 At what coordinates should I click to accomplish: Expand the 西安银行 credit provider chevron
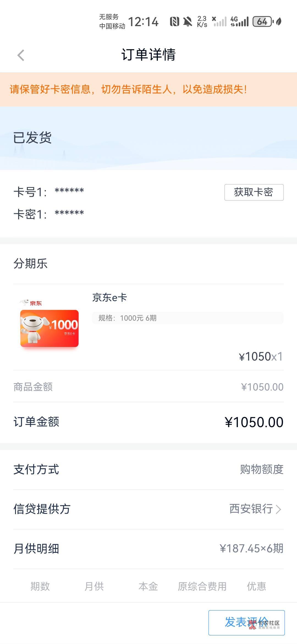(278, 509)
